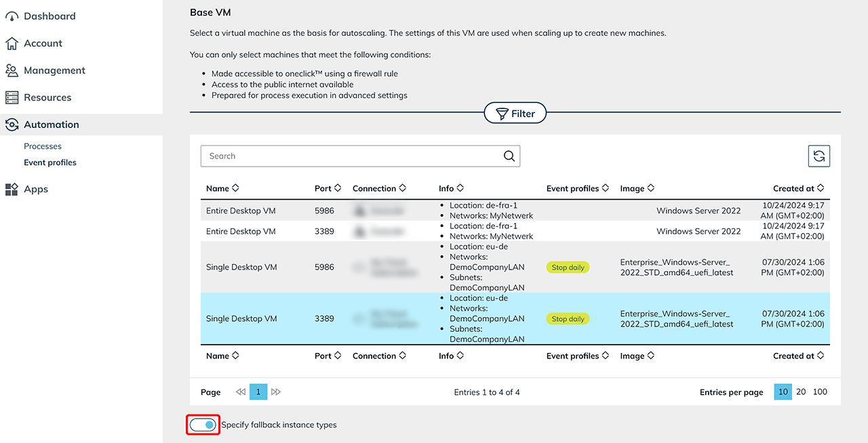The width and height of the screenshot is (868, 443).
Task: Go to the first page arrow
Action: pyautogui.click(x=241, y=392)
